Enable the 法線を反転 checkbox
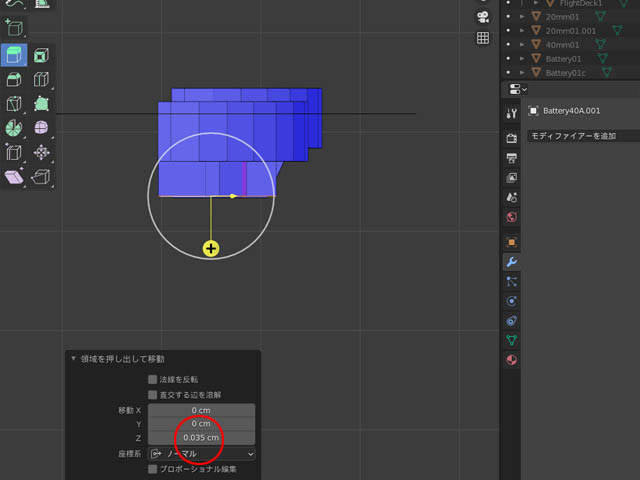 click(x=152, y=380)
